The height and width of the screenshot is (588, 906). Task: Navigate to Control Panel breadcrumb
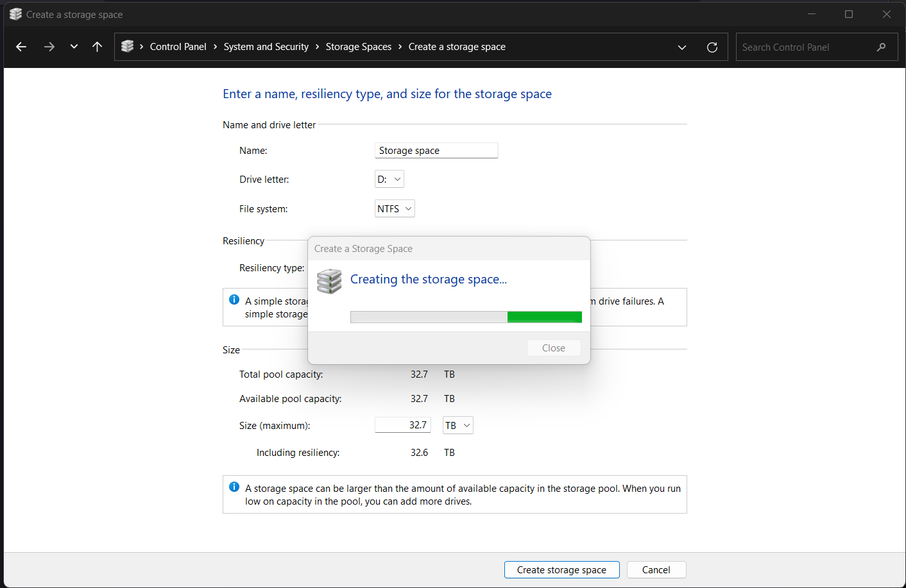point(178,47)
